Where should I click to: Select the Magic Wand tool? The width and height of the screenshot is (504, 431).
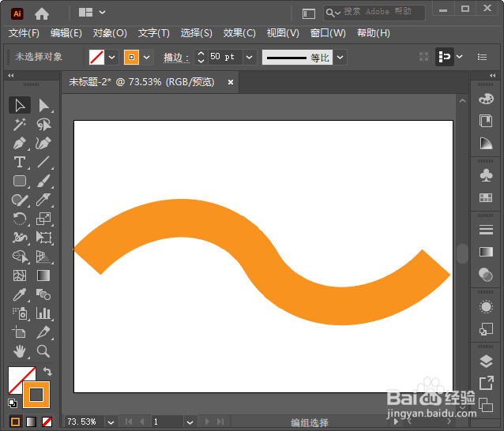pyautogui.click(x=20, y=124)
